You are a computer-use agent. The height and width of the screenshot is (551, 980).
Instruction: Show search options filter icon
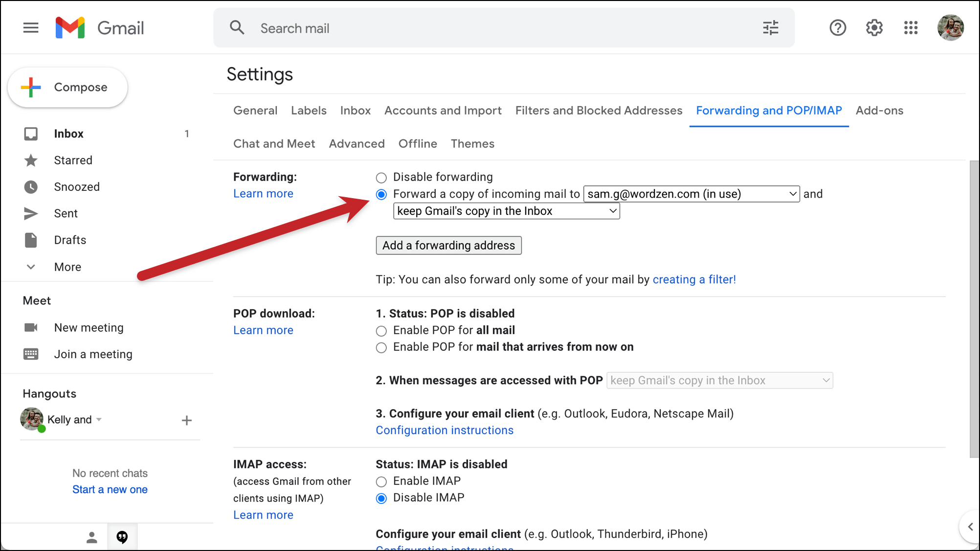[x=771, y=28]
